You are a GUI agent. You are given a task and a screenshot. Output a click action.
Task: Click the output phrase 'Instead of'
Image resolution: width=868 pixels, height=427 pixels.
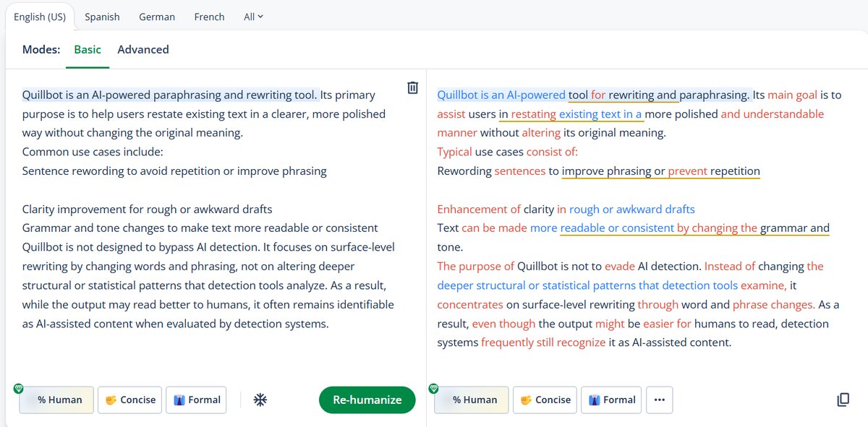pos(730,266)
